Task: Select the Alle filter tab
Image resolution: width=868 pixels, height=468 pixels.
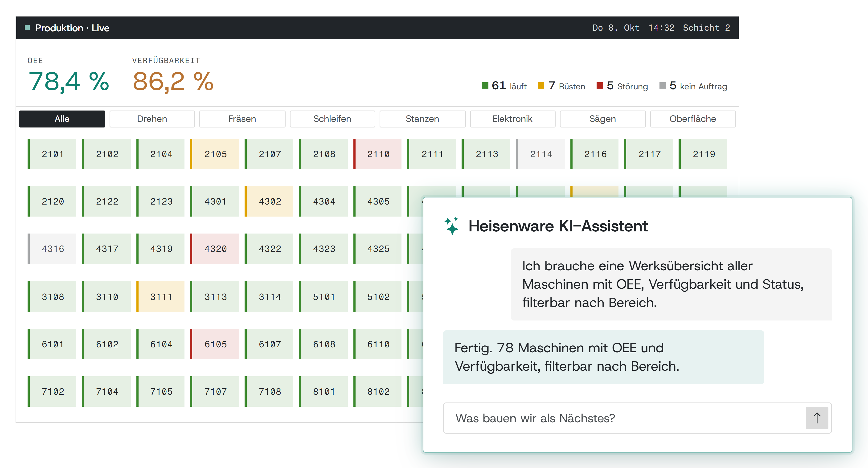Action: coord(62,119)
